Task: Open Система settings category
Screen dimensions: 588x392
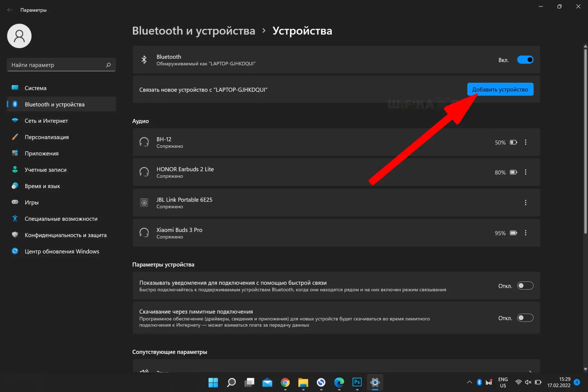Action: (x=61, y=88)
